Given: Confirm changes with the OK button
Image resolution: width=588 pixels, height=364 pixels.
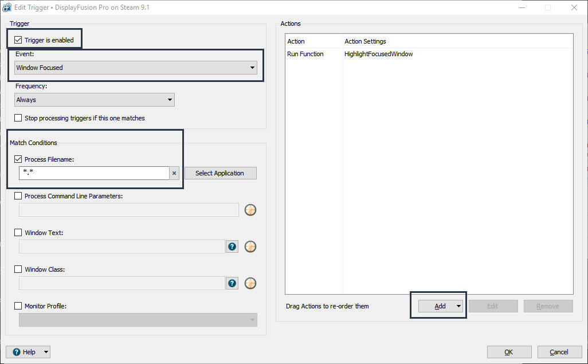Looking at the screenshot, I should (x=508, y=352).
